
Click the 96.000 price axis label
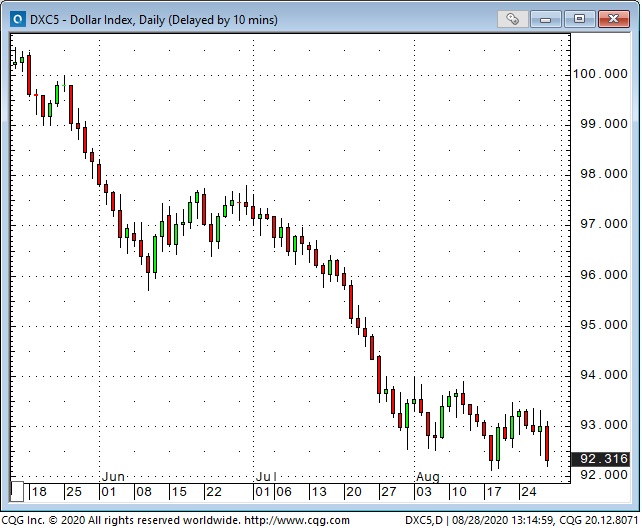click(604, 274)
